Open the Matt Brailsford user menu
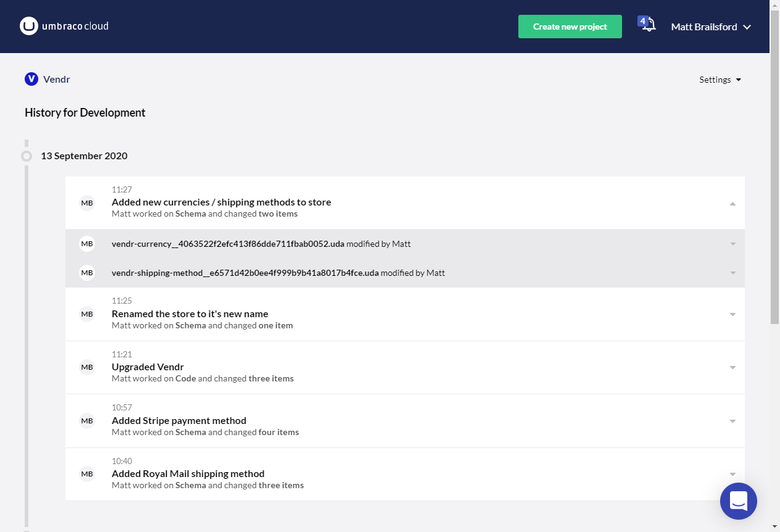The width and height of the screenshot is (780, 532). pyautogui.click(x=710, y=27)
